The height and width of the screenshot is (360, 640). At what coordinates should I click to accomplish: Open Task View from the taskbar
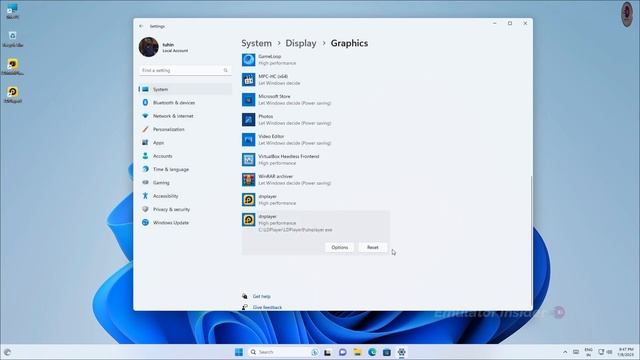[327, 352]
